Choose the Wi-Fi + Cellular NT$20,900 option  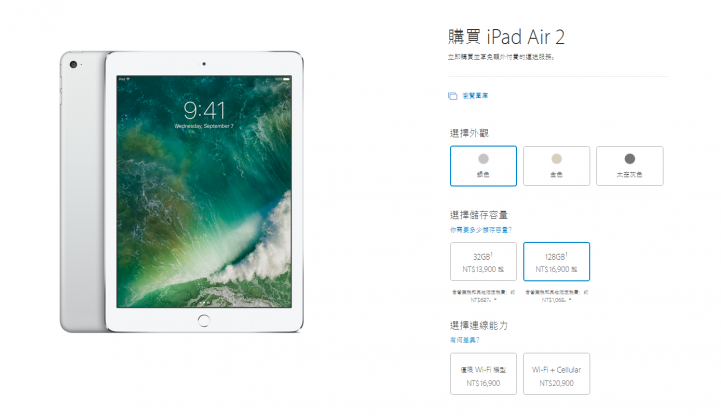pos(556,374)
